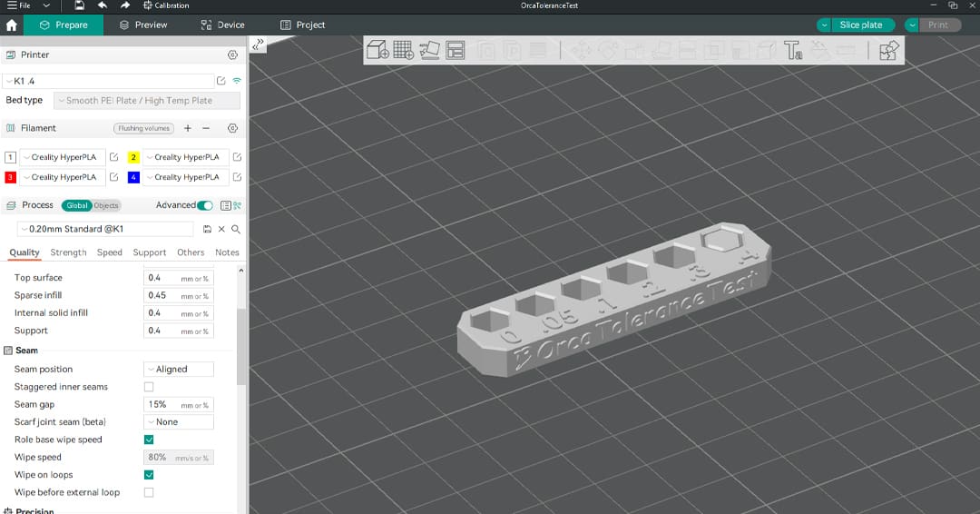Edit filament 3 Creality HyperPLA preset

(113, 177)
